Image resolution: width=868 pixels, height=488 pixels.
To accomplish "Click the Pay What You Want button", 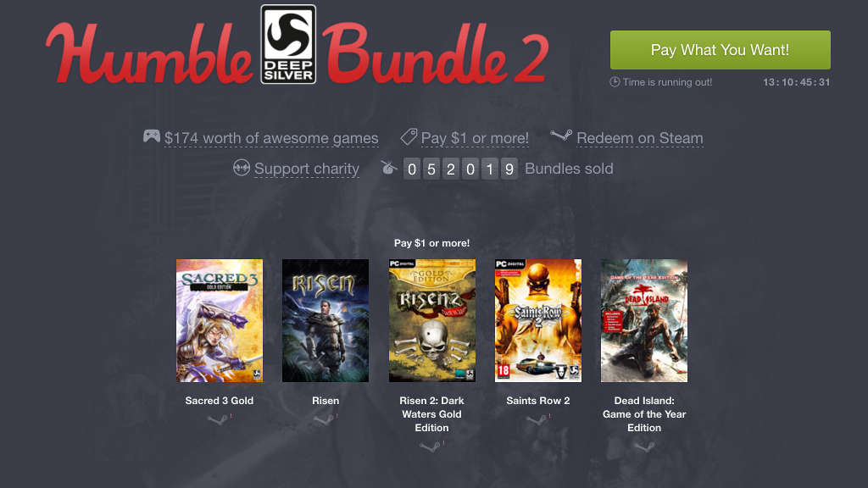I will click(x=721, y=50).
